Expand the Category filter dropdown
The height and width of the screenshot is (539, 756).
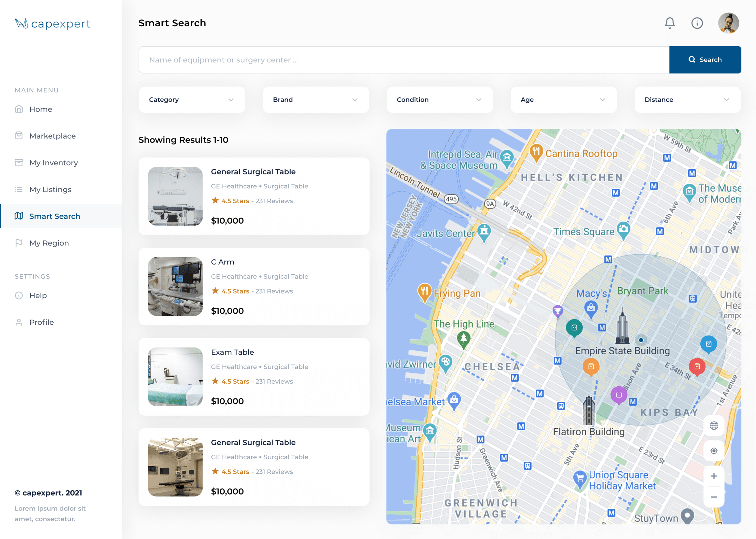point(192,99)
